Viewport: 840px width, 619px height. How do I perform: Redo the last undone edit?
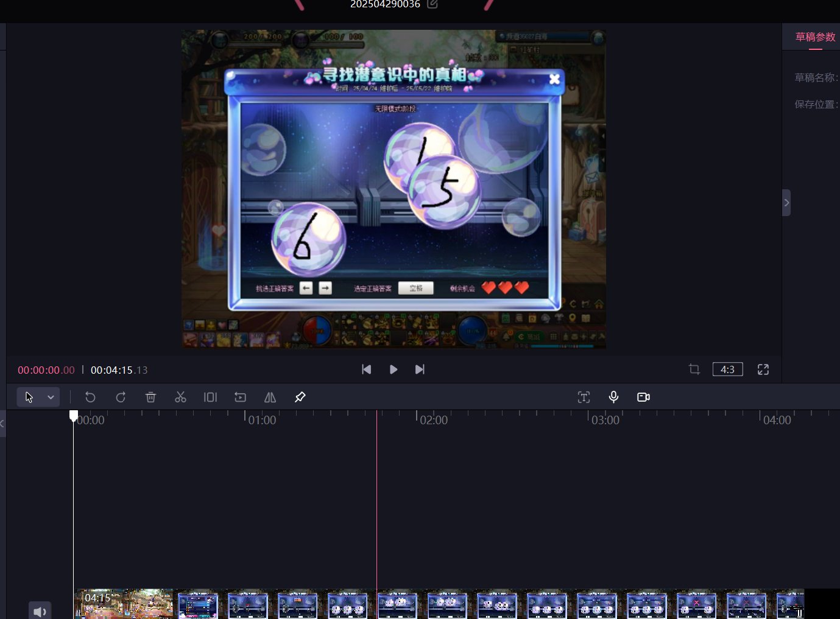(121, 397)
